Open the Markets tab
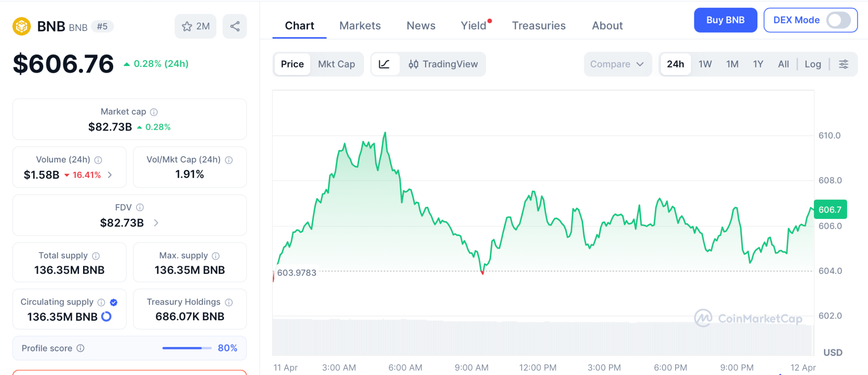This screenshot has height=375, width=868. tap(360, 26)
